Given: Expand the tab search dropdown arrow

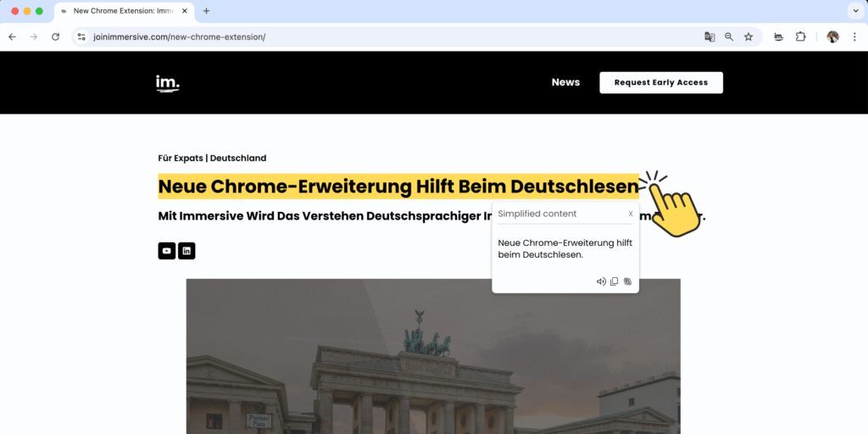Looking at the screenshot, I should [x=854, y=11].
